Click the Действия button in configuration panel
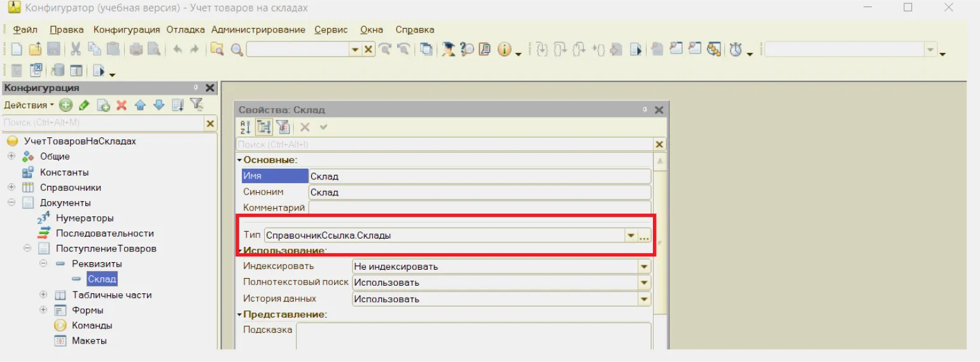Screen dimensions: 980x362 [28, 105]
